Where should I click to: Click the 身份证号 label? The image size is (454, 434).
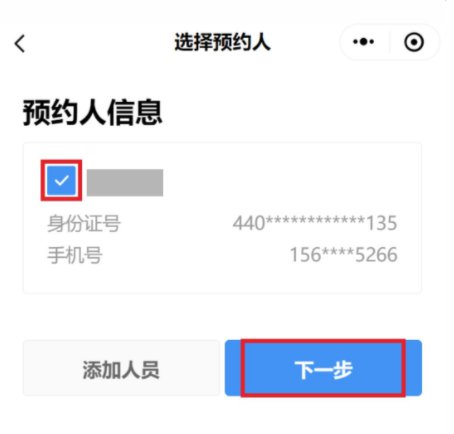[x=84, y=223]
